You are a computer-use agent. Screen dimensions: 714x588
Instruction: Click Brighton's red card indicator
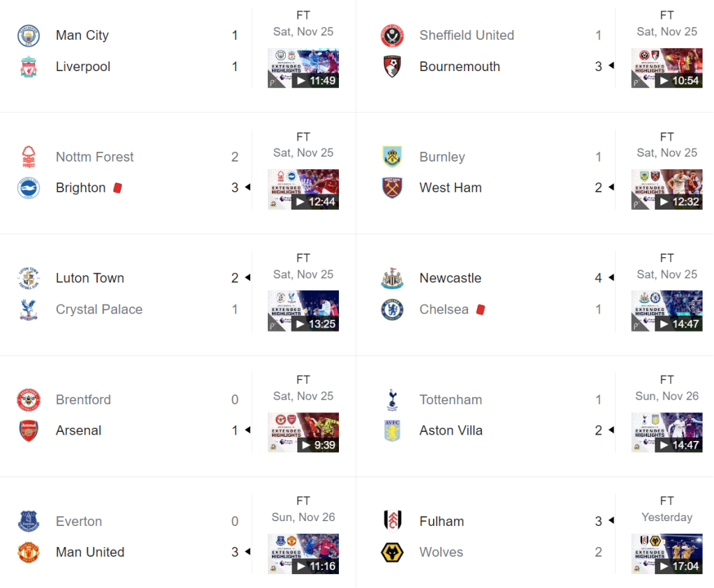pos(118,188)
